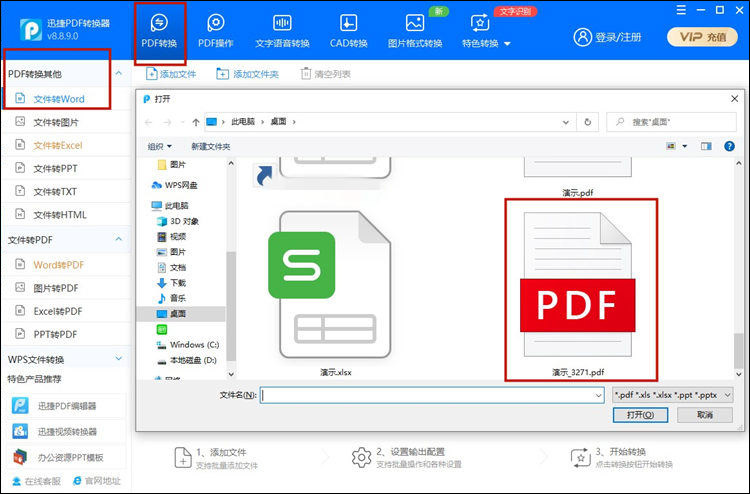The height and width of the screenshot is (494, 750).
Task: Click the up-one-level arrow icon
Action: coord(196,122)
